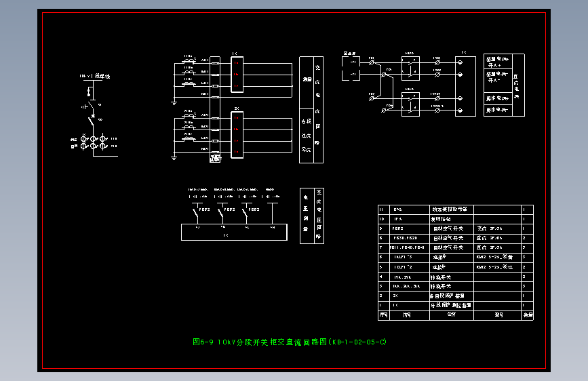Click the 装置电源+ 开入+ legend cell
Screen dimensions: 588x381
(x=498, y=62)
